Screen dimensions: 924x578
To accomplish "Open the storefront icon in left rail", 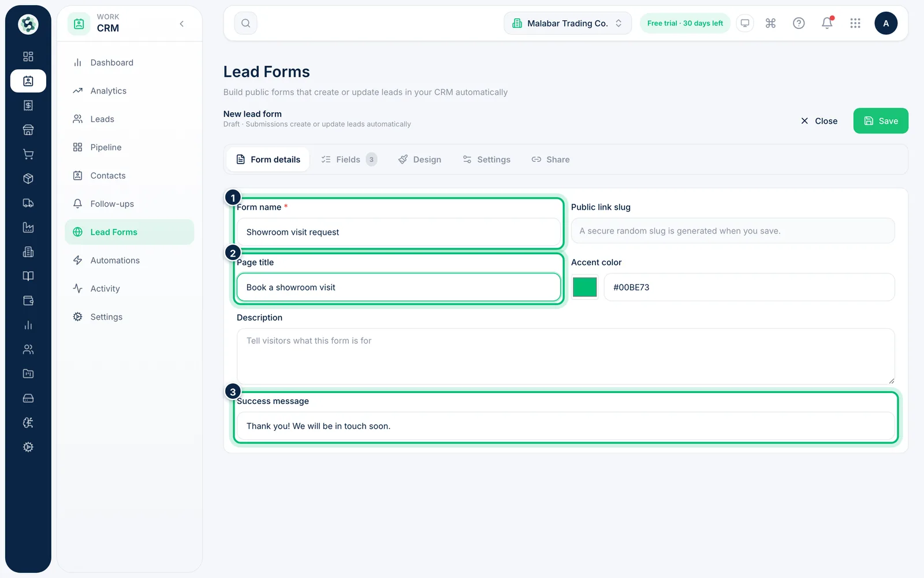I will point(28,129).
